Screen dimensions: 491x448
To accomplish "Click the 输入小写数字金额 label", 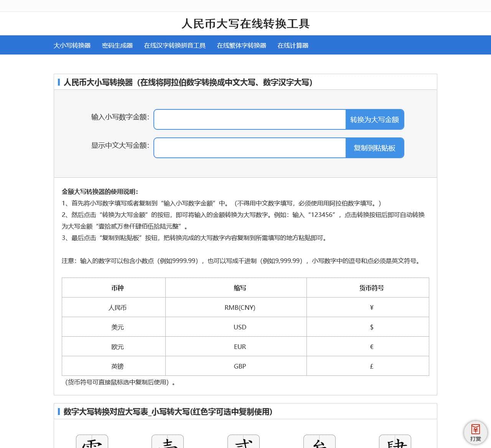I will 120,117.
